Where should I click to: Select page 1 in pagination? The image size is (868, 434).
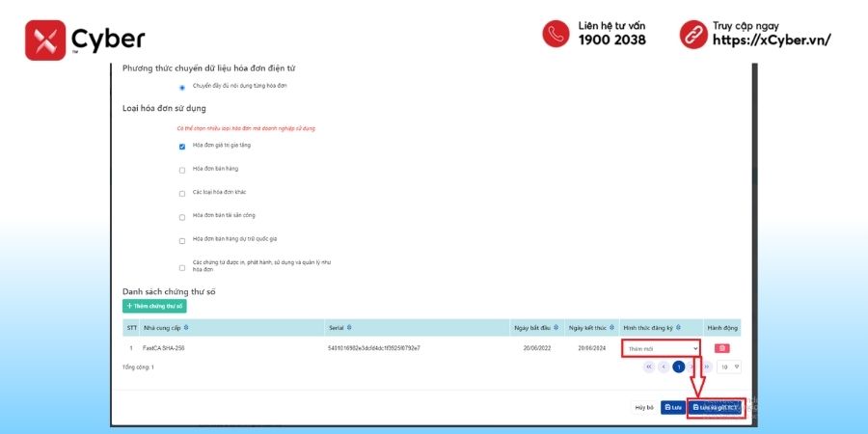click(679, 366)
